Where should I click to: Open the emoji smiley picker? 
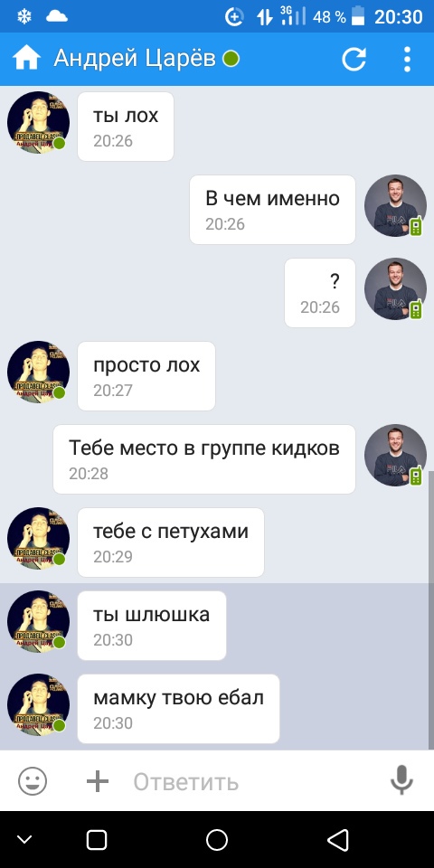coord(33,781)
